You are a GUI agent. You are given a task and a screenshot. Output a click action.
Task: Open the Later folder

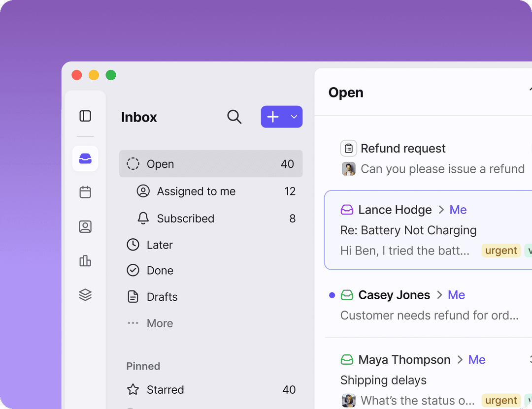(160, 245)
